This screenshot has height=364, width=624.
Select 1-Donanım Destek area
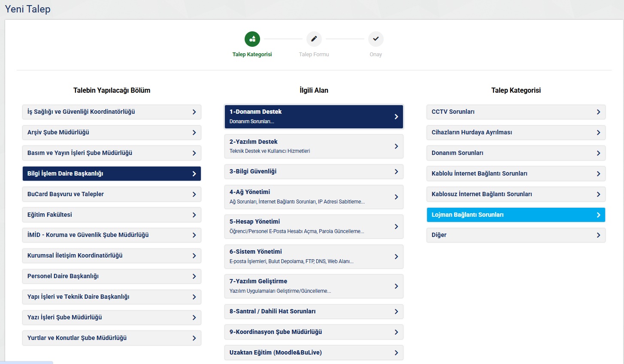[313, 116]
